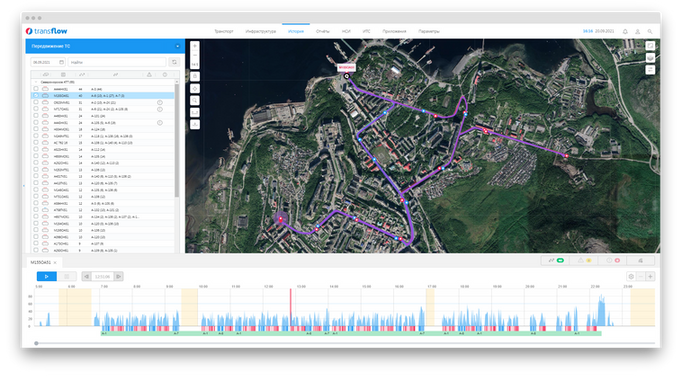
Task: Step back to previous time point
Action: coord(87,276)
